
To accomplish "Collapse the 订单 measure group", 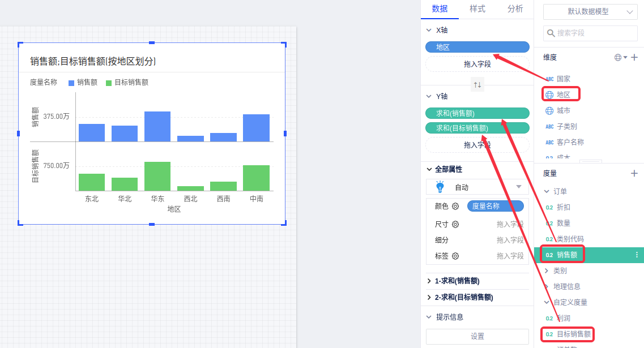I will [x=547, y=191].
